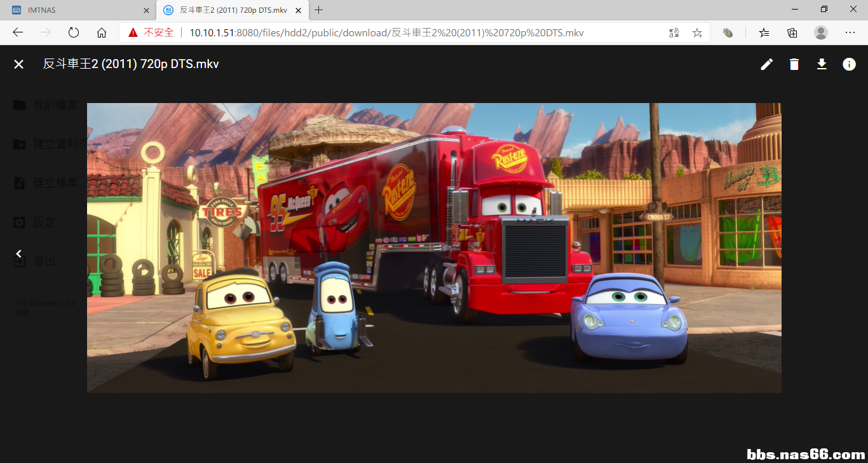Go to previous file with left chevron
The width and height of the screenshot is (868, 463).
click(19, 254)
